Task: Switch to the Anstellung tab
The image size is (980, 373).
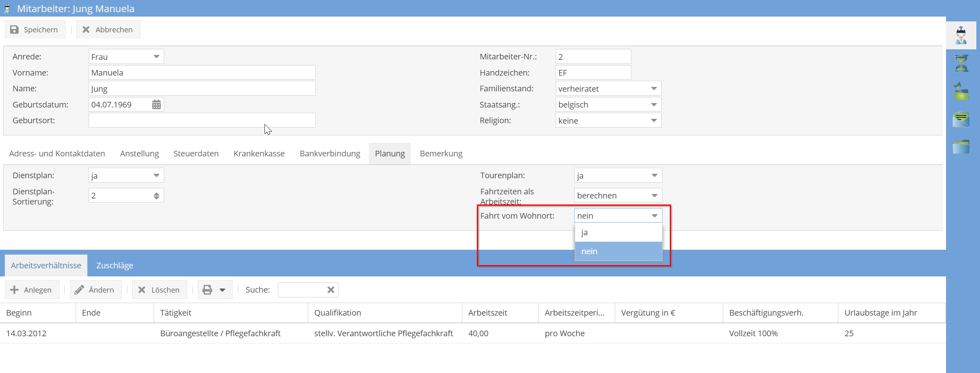Action: [139, 154]
